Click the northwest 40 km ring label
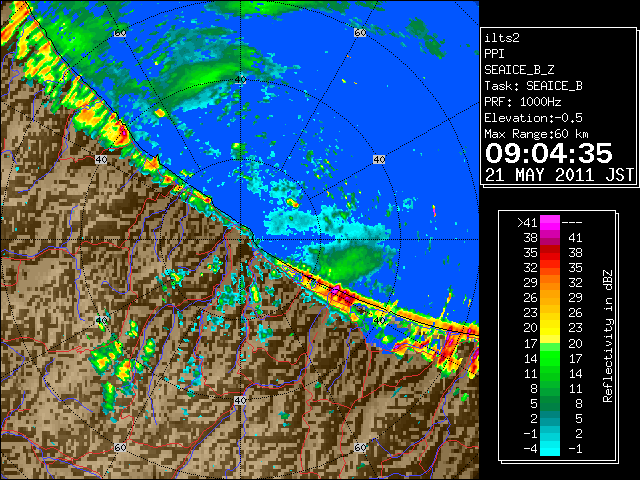640x480 pixels. click(101, 159)
